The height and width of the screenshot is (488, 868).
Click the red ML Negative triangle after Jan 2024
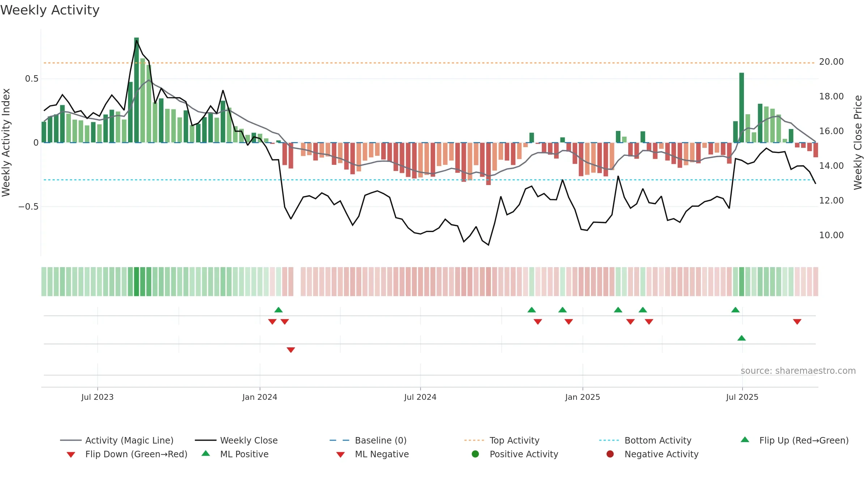pyautogui.click(x=291, y=350)
